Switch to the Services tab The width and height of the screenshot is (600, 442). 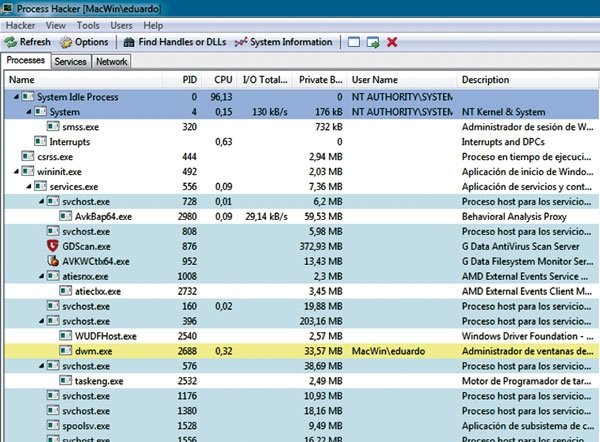(x=70, y=62)
